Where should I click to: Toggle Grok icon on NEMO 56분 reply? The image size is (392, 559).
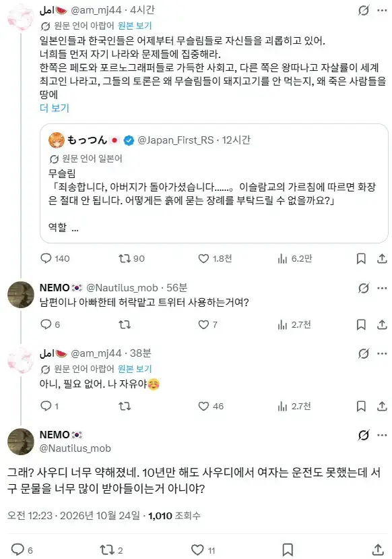pyautogui.click(x=363, y=288)
